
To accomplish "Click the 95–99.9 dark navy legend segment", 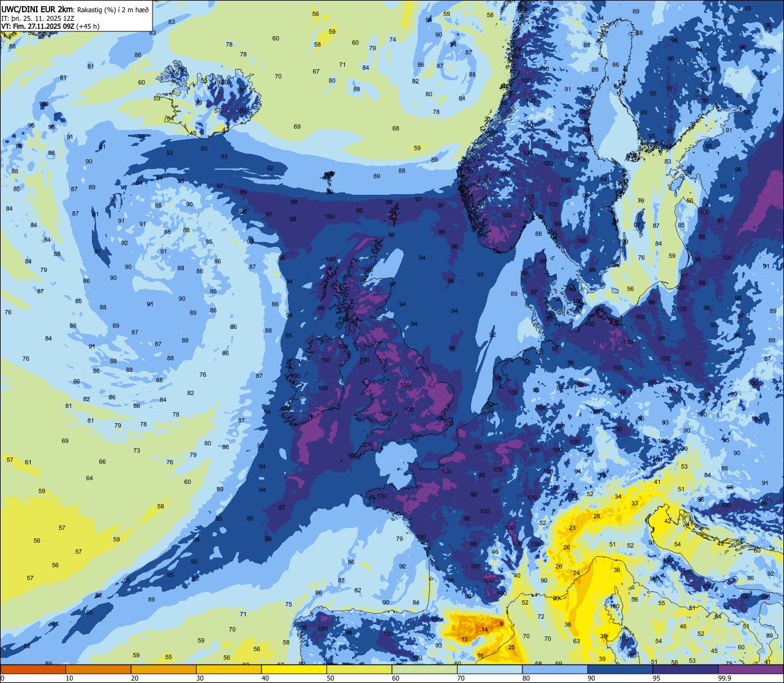I will 685,670.
